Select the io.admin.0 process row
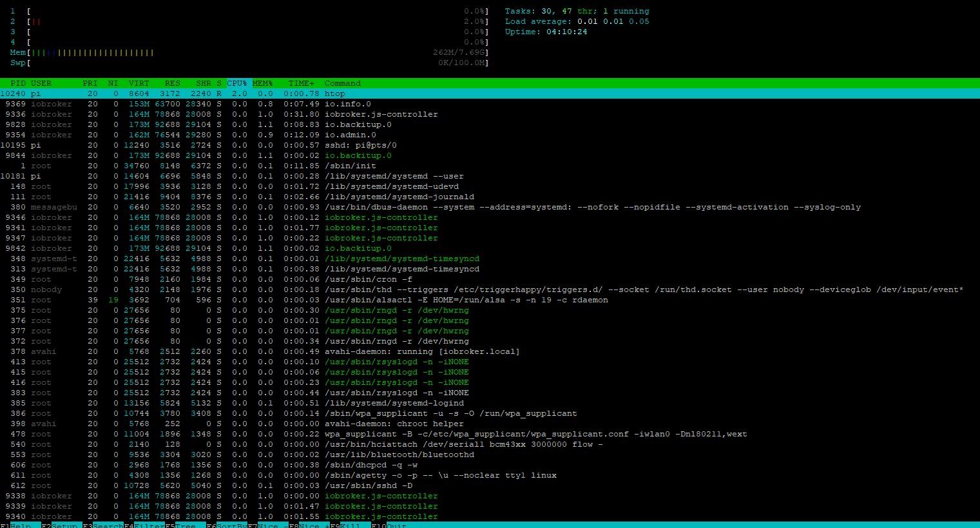 (490, 135)
